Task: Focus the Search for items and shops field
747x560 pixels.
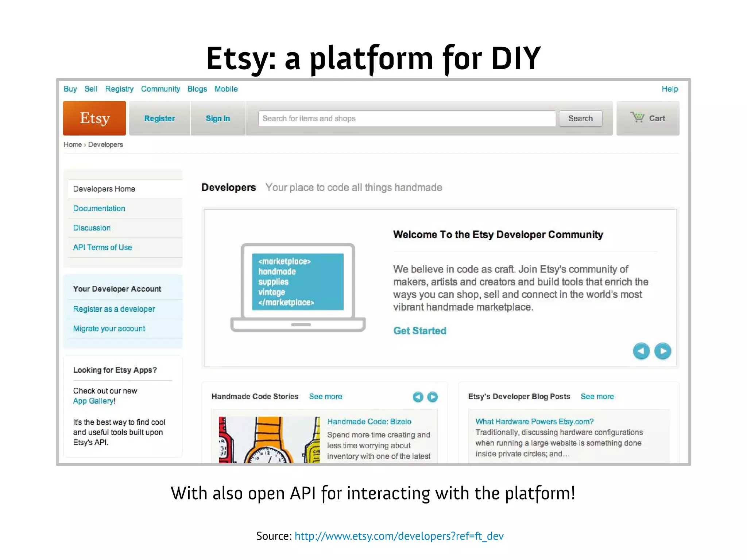Action: point(407,118)
